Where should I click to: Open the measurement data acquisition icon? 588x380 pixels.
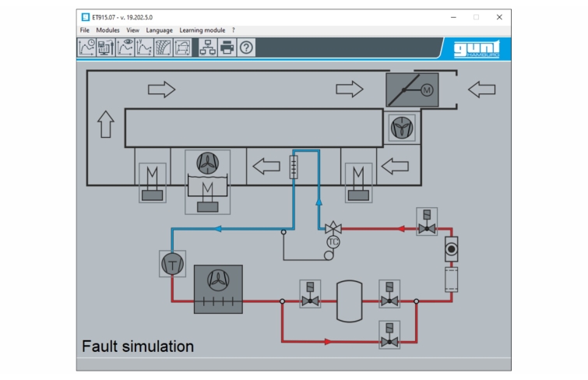pyautogui.click(x=106, y=47)
